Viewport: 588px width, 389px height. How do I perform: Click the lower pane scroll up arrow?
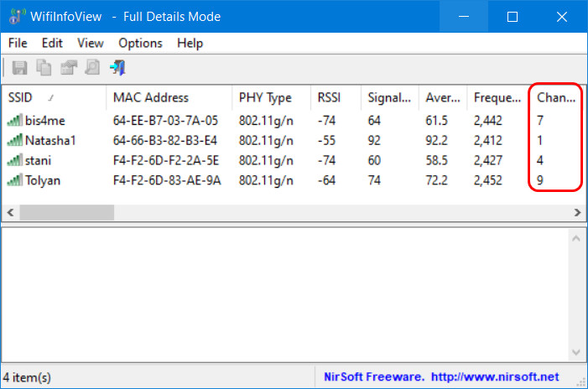pos(576,238)
